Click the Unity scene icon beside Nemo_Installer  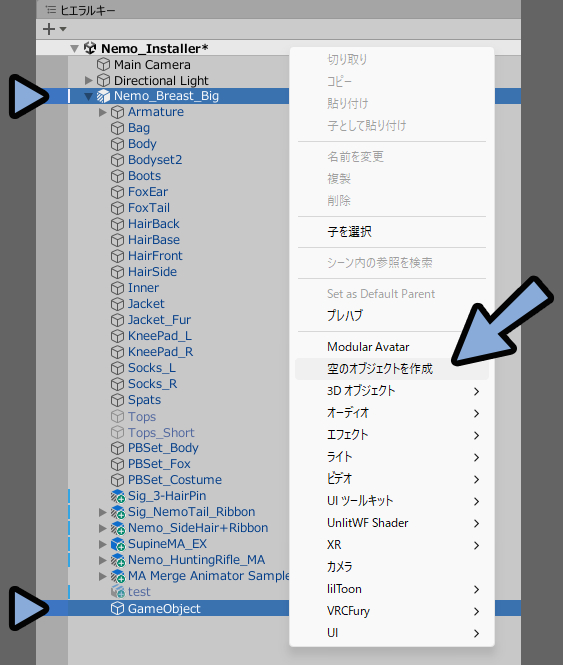click(x=90, y=48)
